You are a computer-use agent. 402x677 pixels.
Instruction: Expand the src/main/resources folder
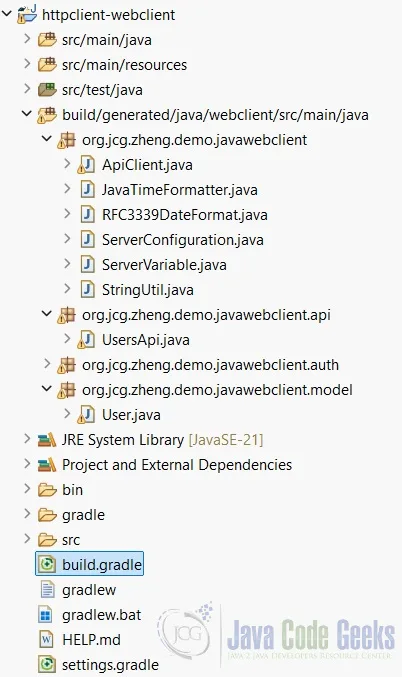pos(27,64)
